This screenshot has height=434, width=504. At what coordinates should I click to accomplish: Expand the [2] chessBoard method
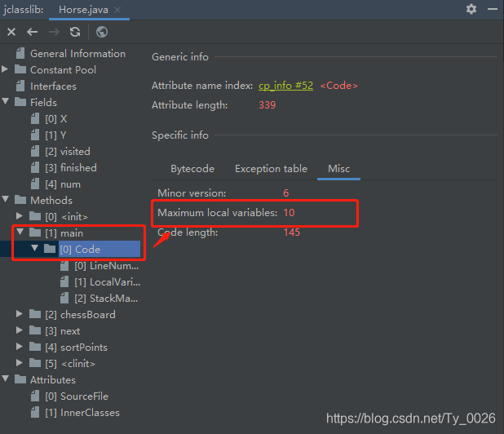(x=20, y=314)
